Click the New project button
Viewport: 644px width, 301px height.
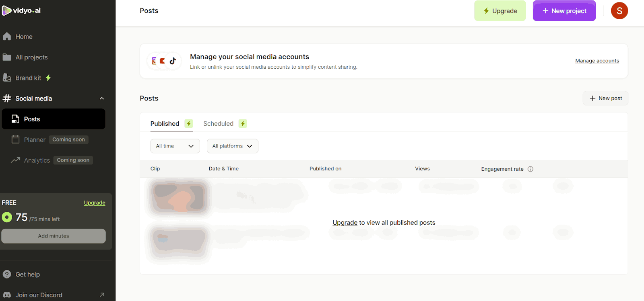[564, 11]
